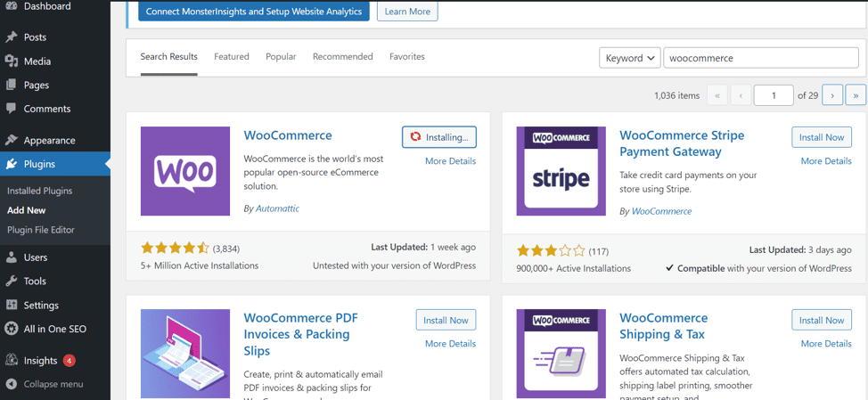
Task: Switch to the Recommended tab
Action: click(x=343, y=56)
